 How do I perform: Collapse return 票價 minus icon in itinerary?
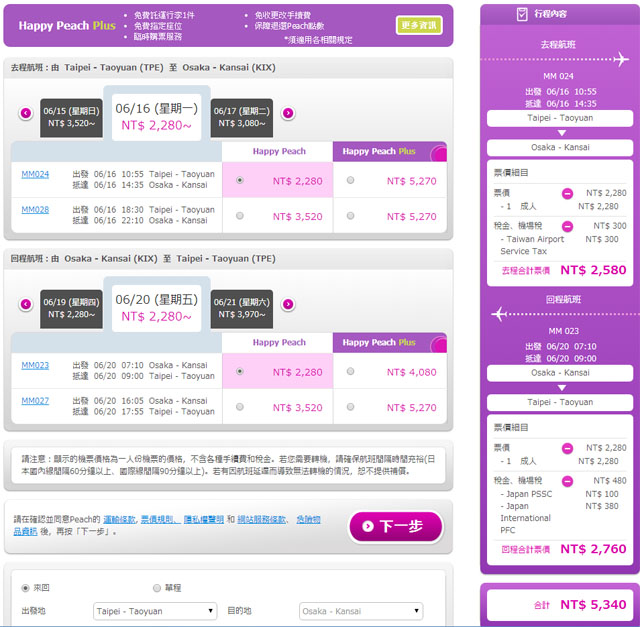[x=567, y=449]
